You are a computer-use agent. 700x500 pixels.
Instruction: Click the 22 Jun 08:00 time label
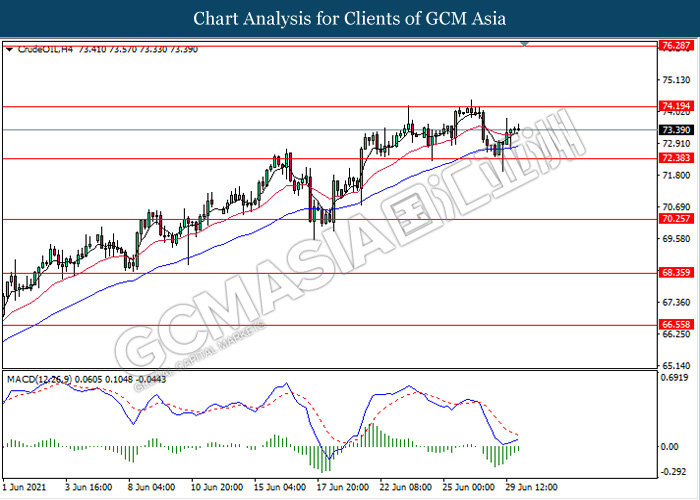tap(406, 487)
